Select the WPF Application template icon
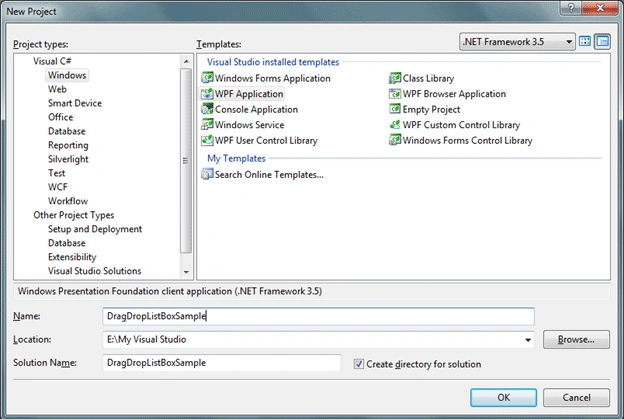The image size is (624, 419). pyautogui.click(x=207, y=94)
